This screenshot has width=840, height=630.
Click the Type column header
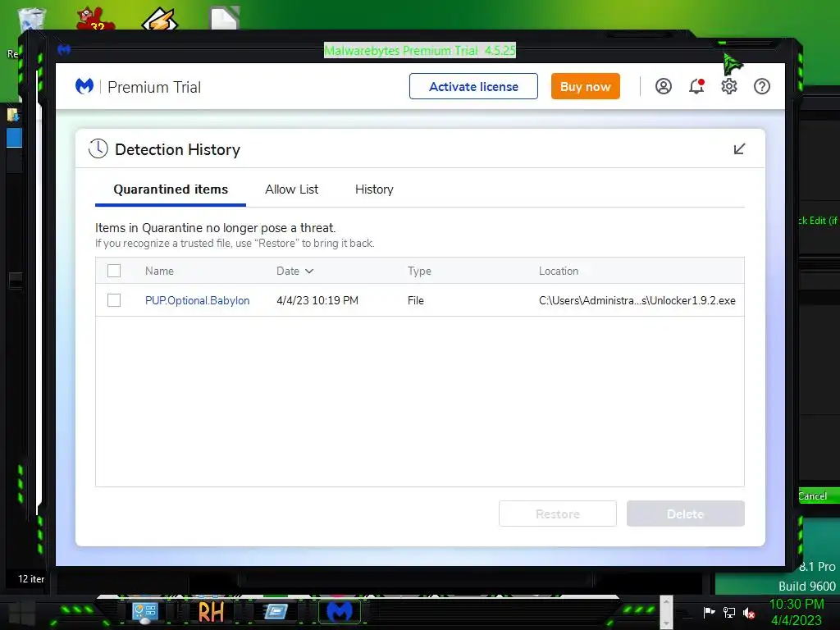[x=419, y=271]
